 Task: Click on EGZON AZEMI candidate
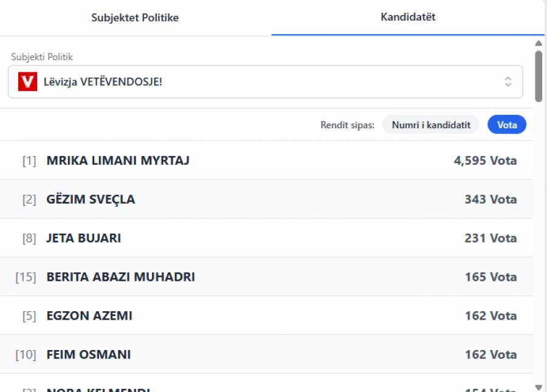point(89,316)
